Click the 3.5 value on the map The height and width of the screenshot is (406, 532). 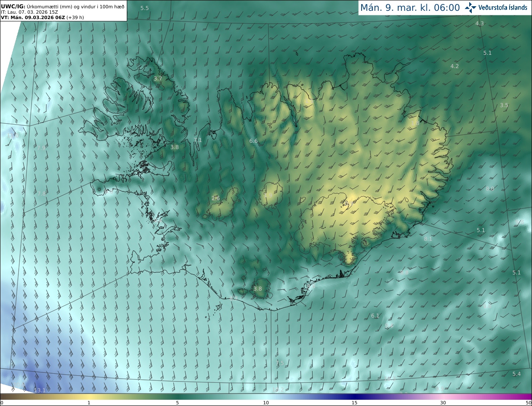504,105
